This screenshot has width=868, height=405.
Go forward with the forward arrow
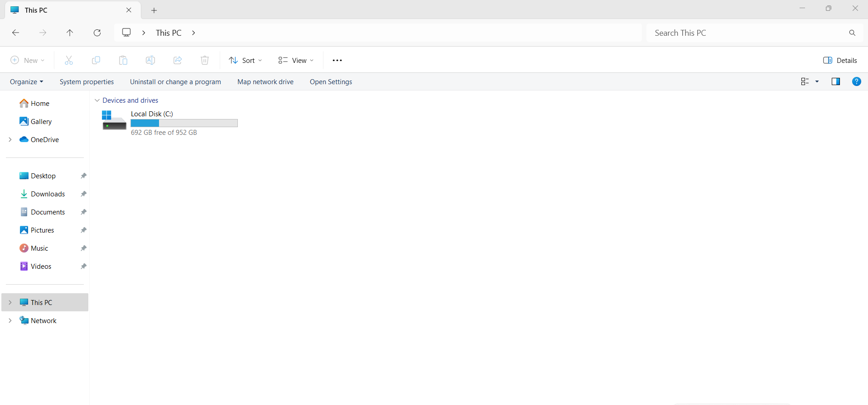coord(43,33)
